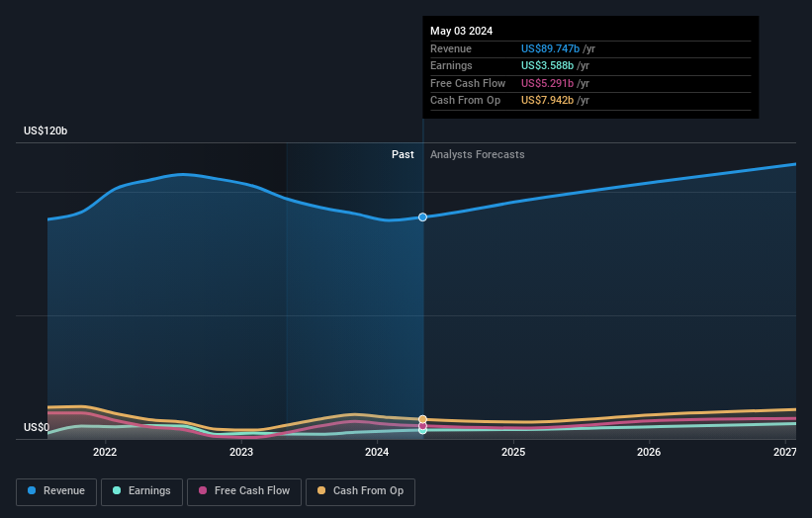Viewport: 812px width, 518px height.
Task: Click the Revenue row label in tooltip
Action: point(451,48)
